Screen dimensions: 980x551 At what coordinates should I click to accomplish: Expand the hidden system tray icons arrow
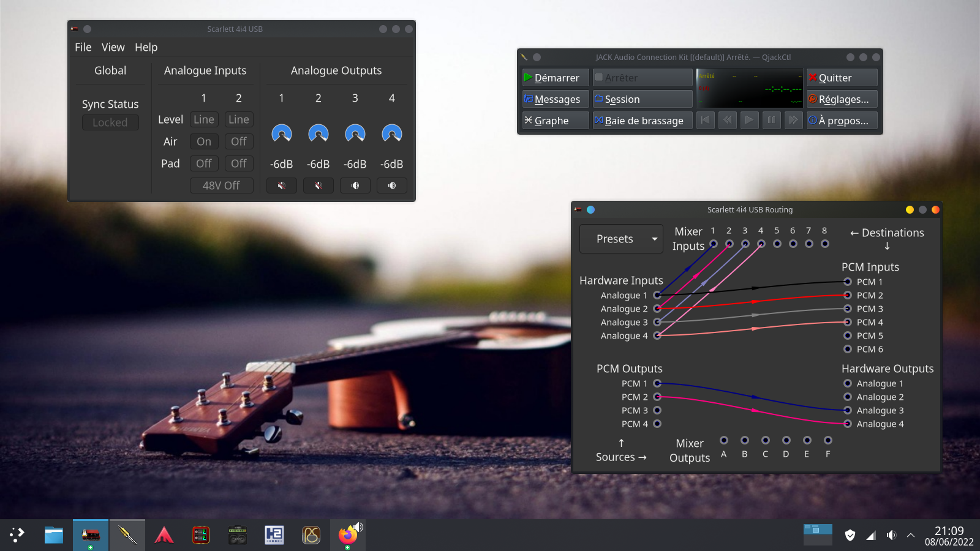pyautogui.click(x=911, y=535)
